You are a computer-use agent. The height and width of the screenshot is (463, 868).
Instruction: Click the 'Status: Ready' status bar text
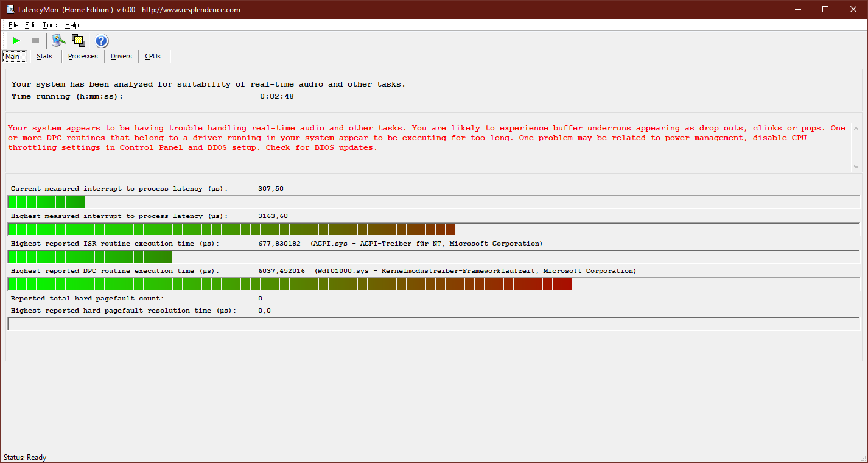[25, 458]
